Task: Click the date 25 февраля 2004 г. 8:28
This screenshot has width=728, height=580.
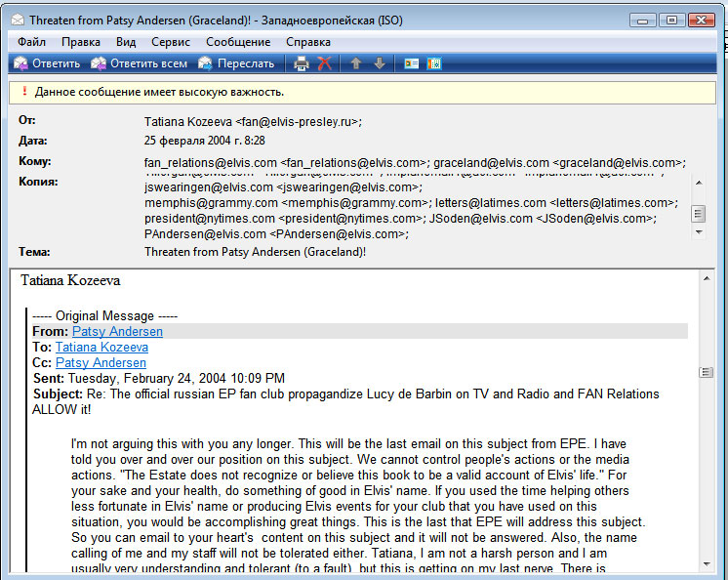Action: (x=205, y=141)
